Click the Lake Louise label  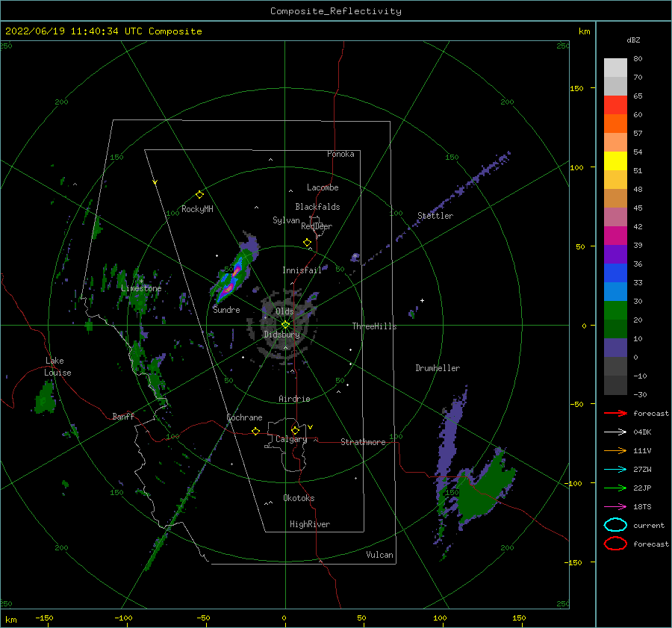[x=57, y=367]
